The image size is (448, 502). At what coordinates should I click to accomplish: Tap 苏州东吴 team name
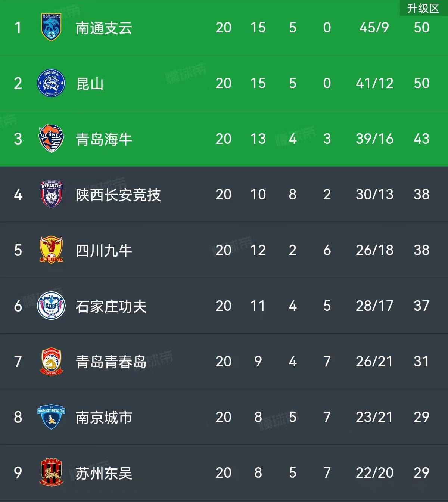pos(104,473)
